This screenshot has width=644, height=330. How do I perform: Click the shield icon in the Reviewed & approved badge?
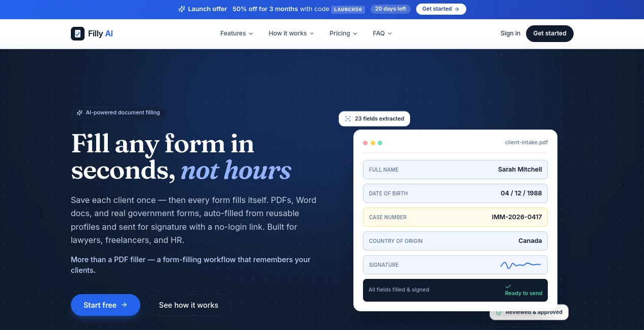pyautogui.click(x=499, y=312)
